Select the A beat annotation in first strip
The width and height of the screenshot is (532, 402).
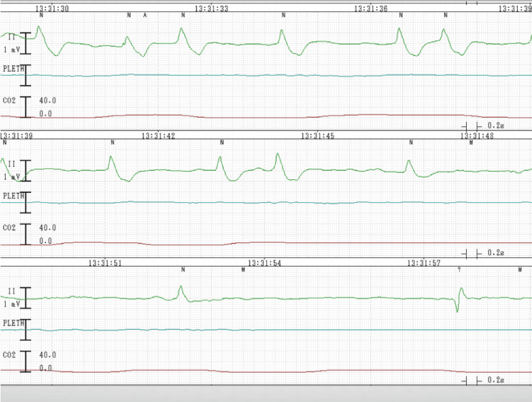[145, 16]
